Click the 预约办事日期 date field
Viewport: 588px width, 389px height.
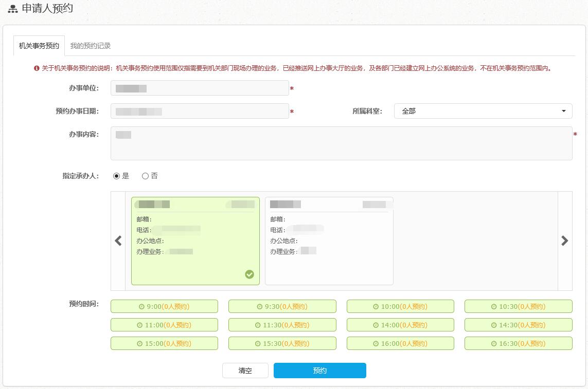click(200, 111)
